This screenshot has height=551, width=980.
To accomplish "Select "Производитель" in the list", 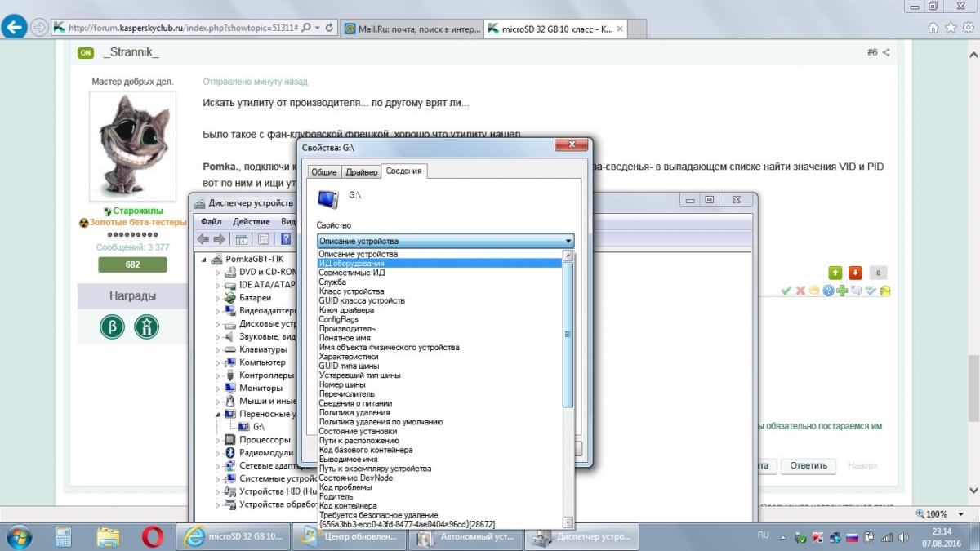I will pyautogui.click(x=439, y=329).
